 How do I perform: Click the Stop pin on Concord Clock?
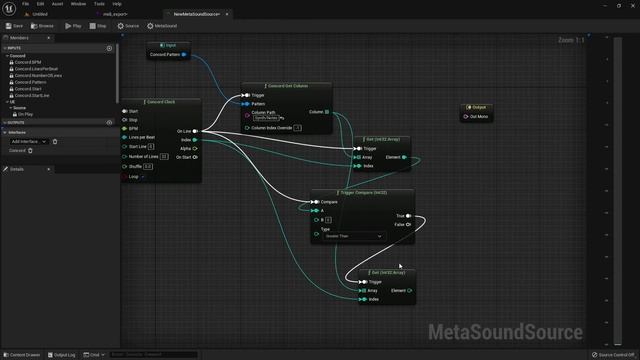click(x=124, y=120)
